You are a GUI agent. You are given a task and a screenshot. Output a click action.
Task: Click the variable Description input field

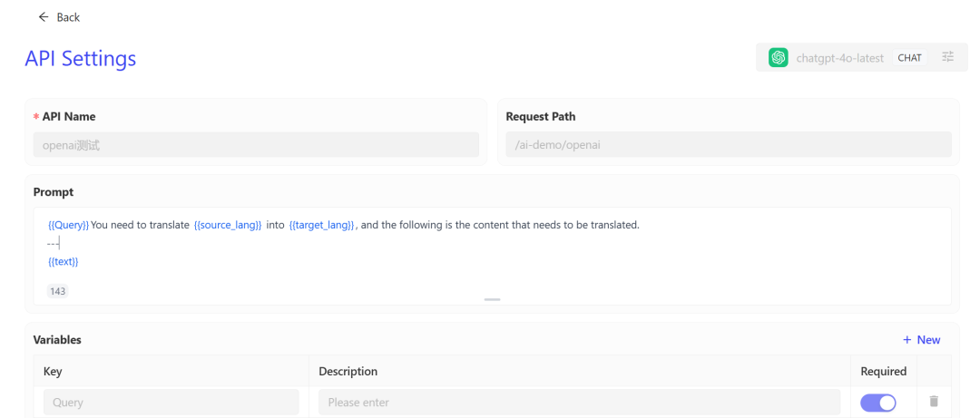pos(579,402)
